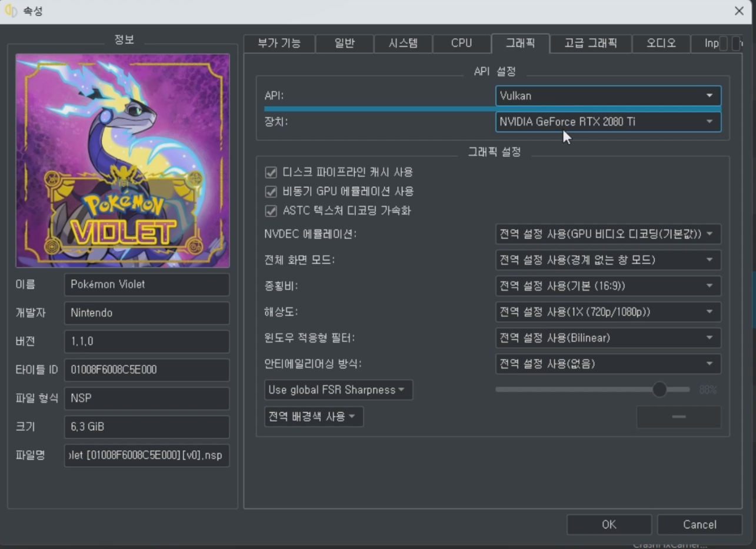Switch to the 일반 tab

tap(344, 43)
